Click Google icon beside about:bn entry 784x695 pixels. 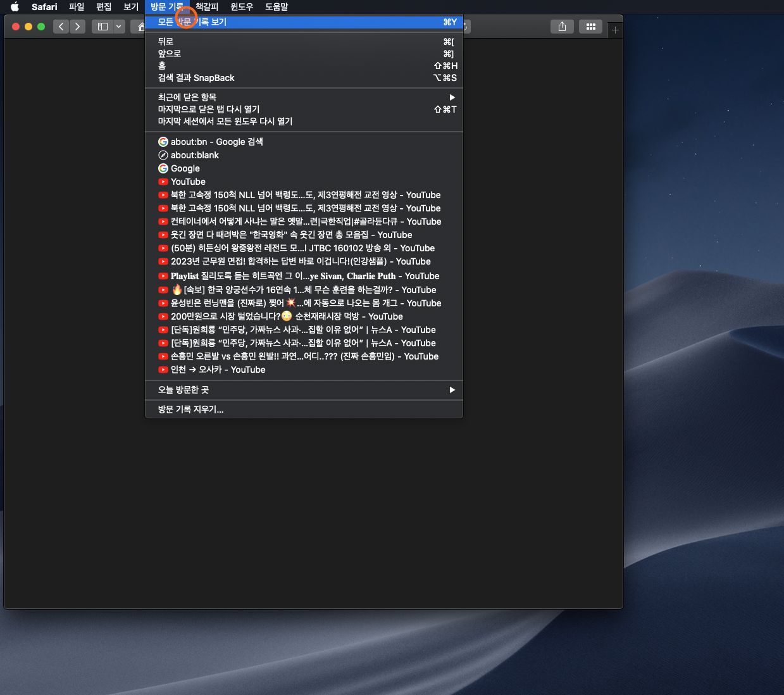pos(163,142)
